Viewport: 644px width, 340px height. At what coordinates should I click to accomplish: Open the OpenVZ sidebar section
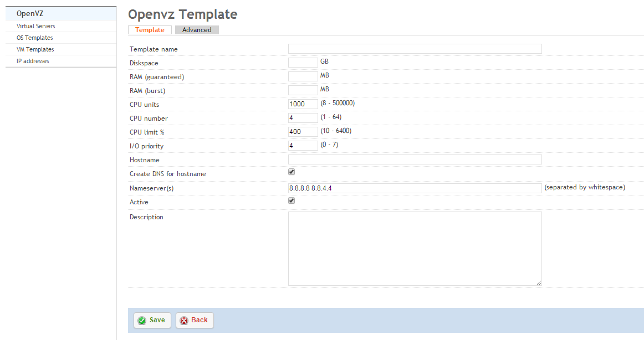pos(61,13)
